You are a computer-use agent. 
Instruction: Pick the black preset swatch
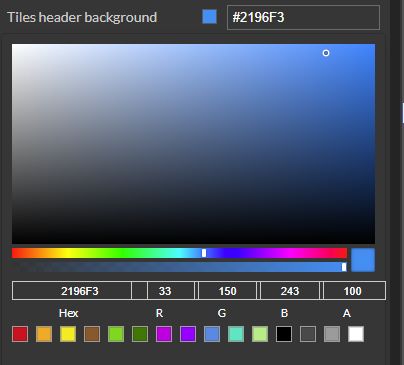pyautogui.click(x=284, y=334)
